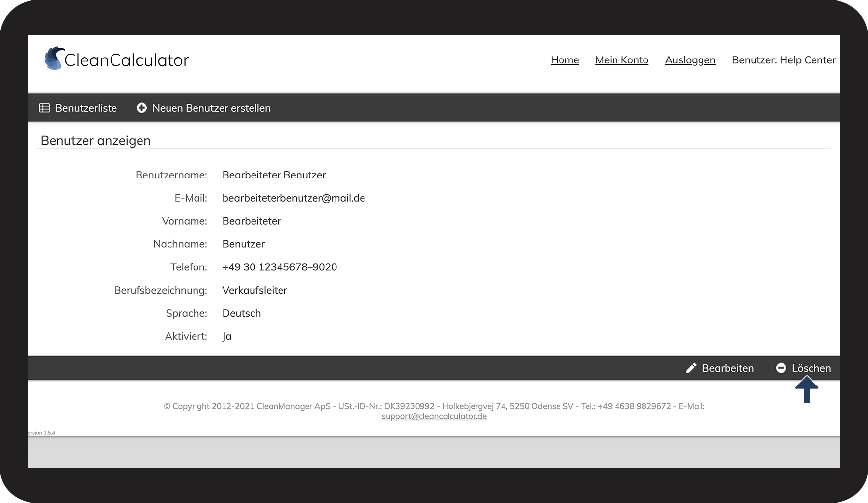Click the Benutzer anzeigen heading
868x503 pixels.
tap(96, 140)
